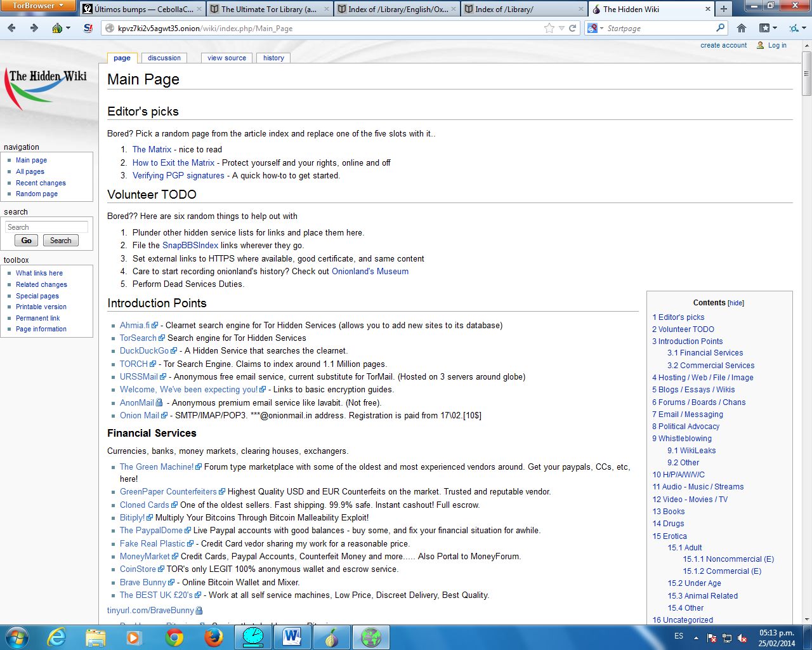
Task: Launch Windows Media Player from taskbar
Action: tap(134, 637)
